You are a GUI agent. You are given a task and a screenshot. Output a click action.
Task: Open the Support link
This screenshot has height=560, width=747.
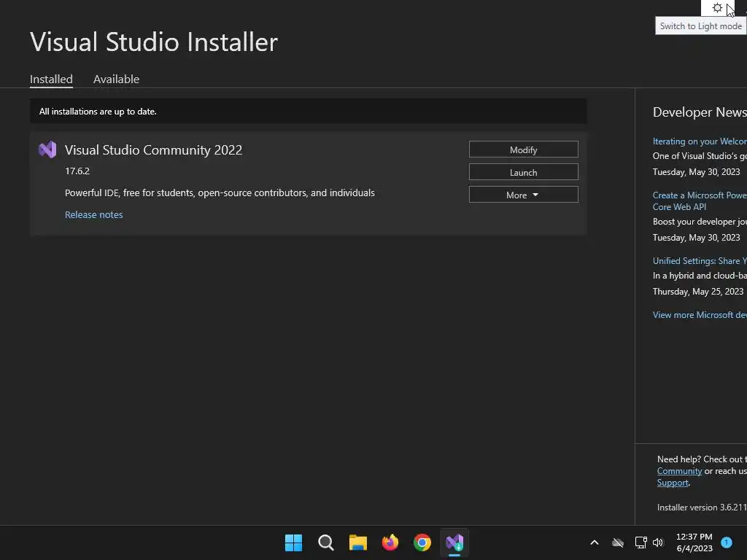[x=673, y=483]
